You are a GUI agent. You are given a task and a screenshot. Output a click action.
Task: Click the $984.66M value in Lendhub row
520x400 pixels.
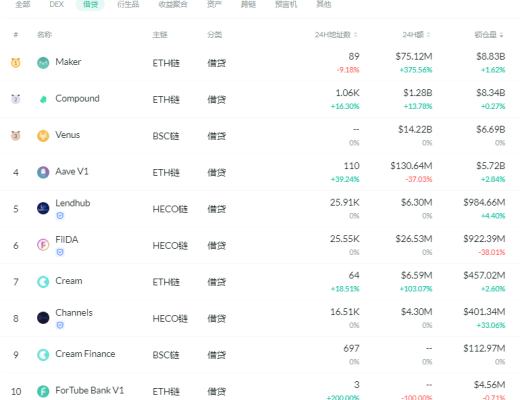point(484,203)
